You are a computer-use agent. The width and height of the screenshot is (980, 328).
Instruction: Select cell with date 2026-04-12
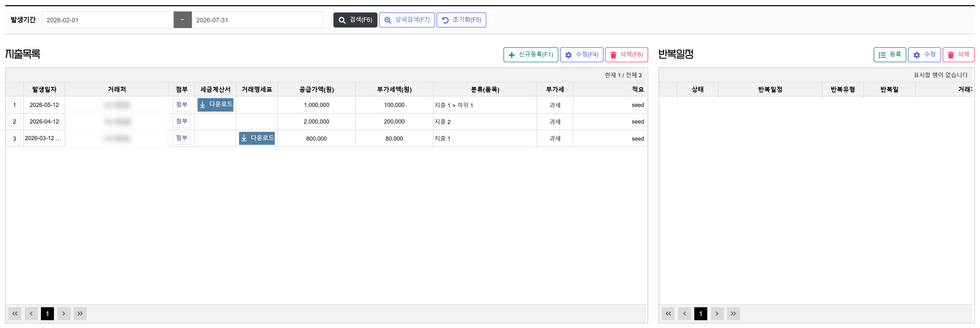[44, 121]
